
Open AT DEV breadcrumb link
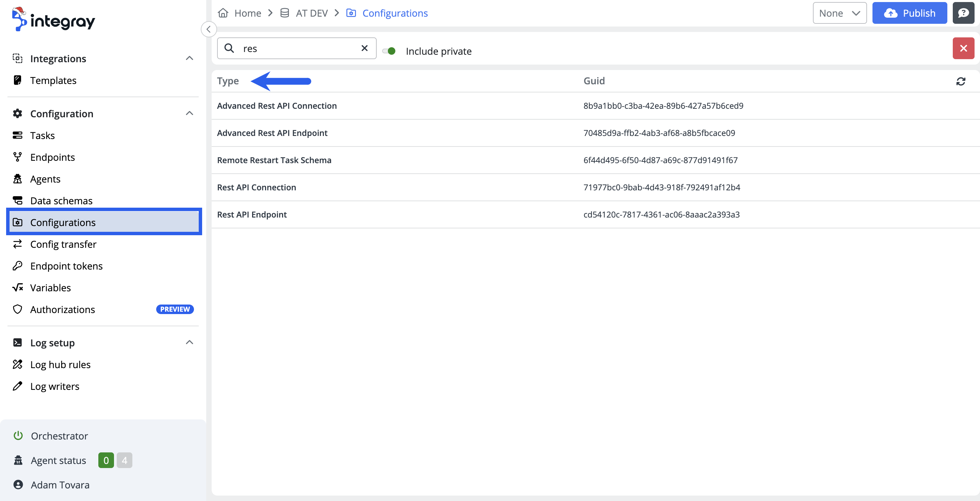311,13
